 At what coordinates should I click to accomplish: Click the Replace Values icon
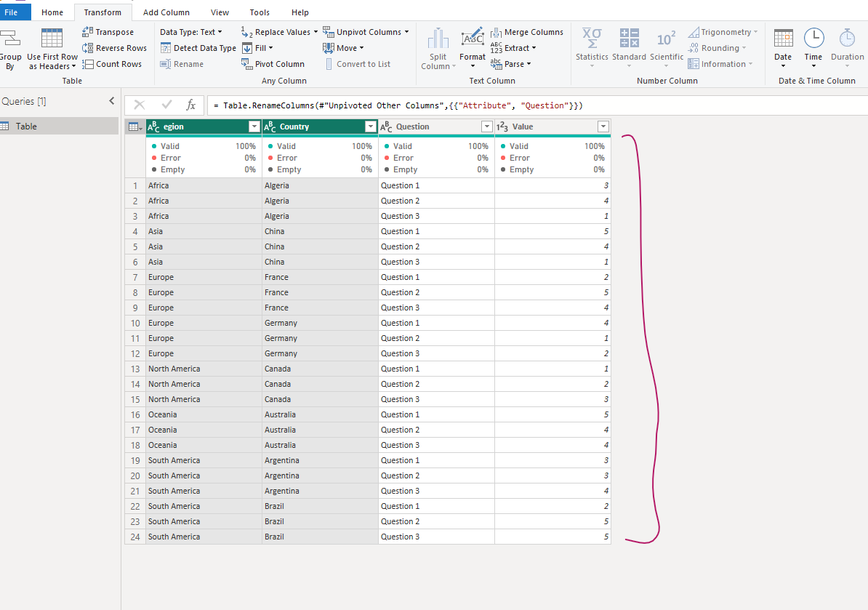pyautogui.click(x=247, y=32)
